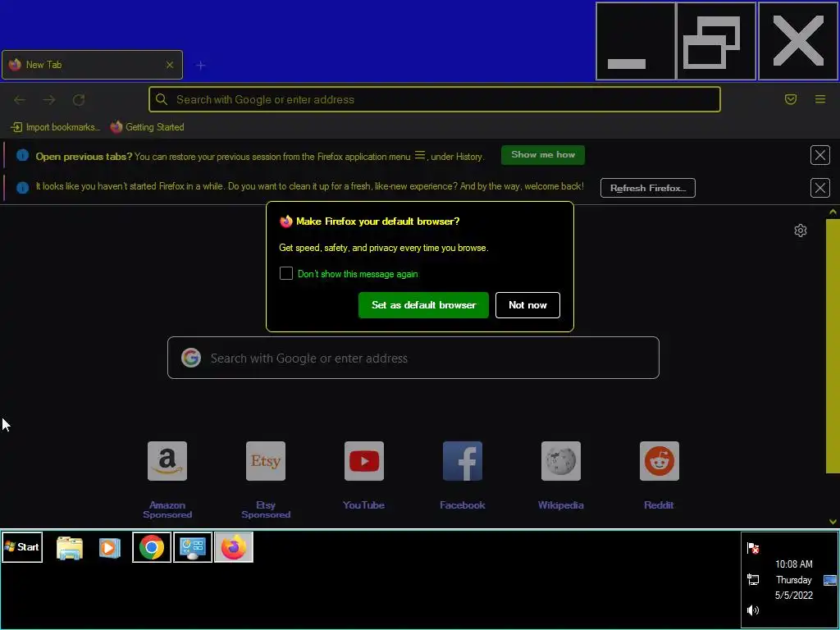Open the YouTube shortcut tile
This screenshot has height=630, width=840.
[x=364, y=461]
